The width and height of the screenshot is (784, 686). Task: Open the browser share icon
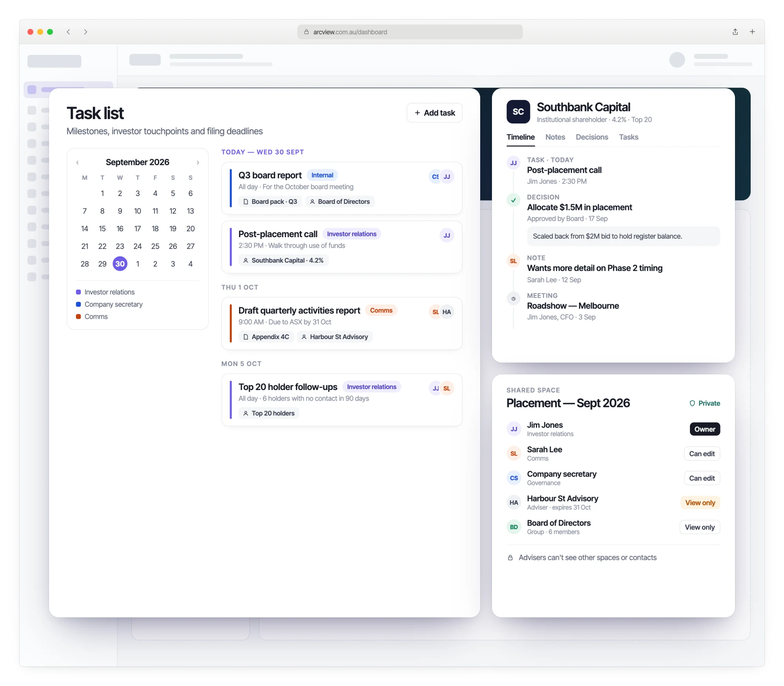click(735, 32)
